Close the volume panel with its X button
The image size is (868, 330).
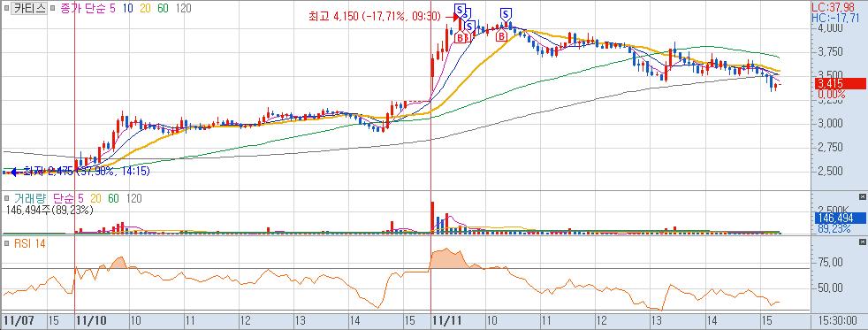tap(862, 196)
